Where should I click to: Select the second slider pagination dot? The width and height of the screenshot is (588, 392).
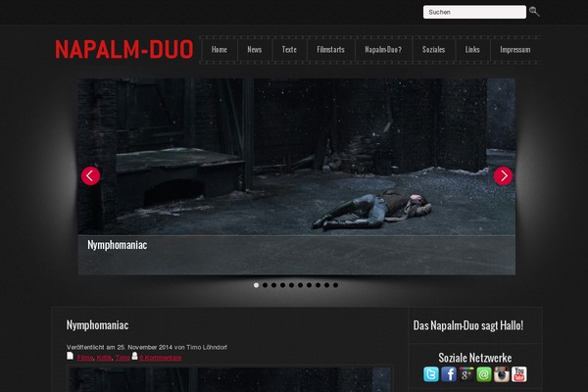tap(266, 285)
